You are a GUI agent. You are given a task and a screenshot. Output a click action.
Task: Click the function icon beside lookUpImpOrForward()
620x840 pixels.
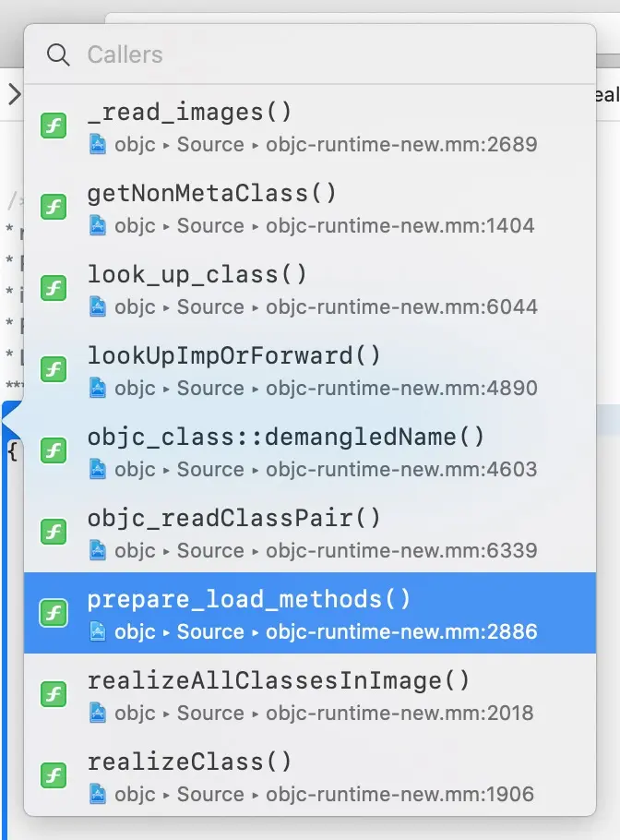54,369
